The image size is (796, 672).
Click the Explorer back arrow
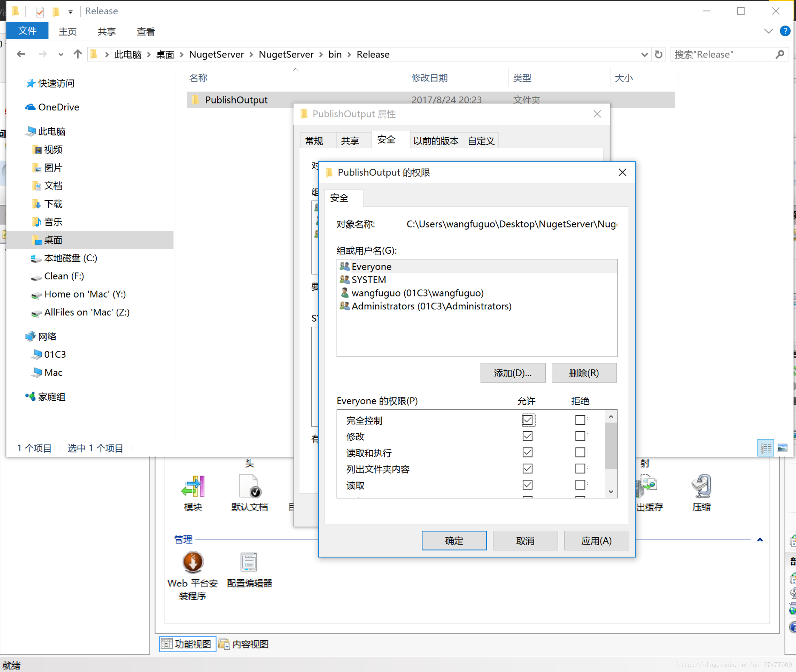point(21,55)
